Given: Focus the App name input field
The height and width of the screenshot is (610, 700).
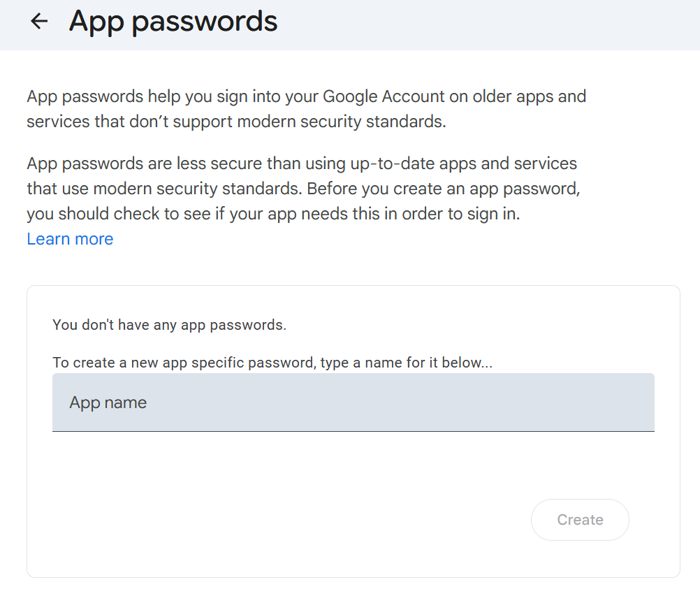Looking at the screenshot, I should click(353, 402).
